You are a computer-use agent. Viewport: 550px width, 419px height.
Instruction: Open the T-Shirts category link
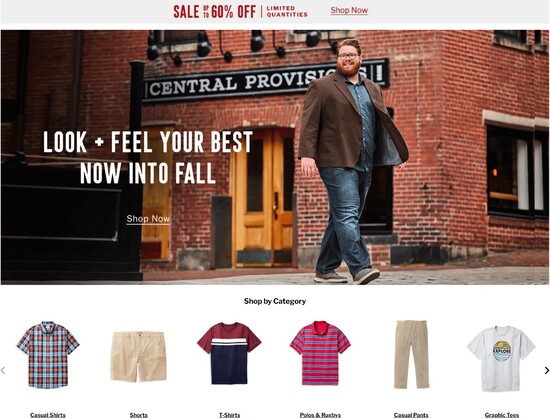click(229, 415)
